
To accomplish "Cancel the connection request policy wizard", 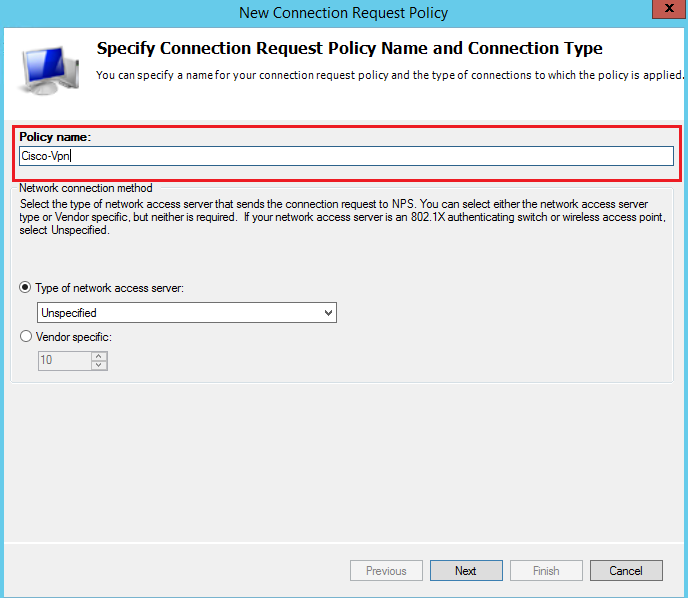I will point(626,571).
